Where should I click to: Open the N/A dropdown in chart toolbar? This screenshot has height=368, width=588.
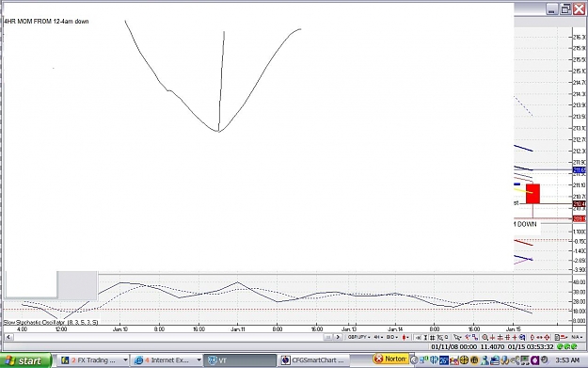click(x=577, y=337)
